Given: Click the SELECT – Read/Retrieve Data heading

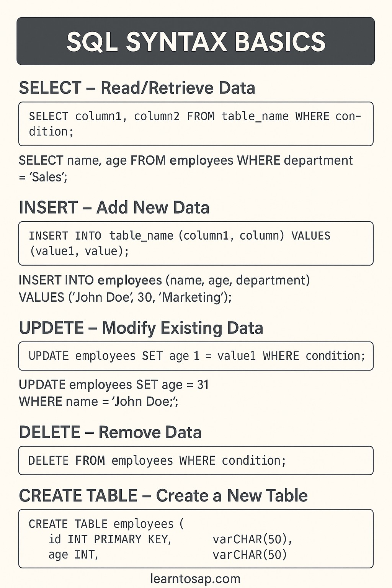Looking at the screenshot, I should pyautogui.click(x=137, y=88).
